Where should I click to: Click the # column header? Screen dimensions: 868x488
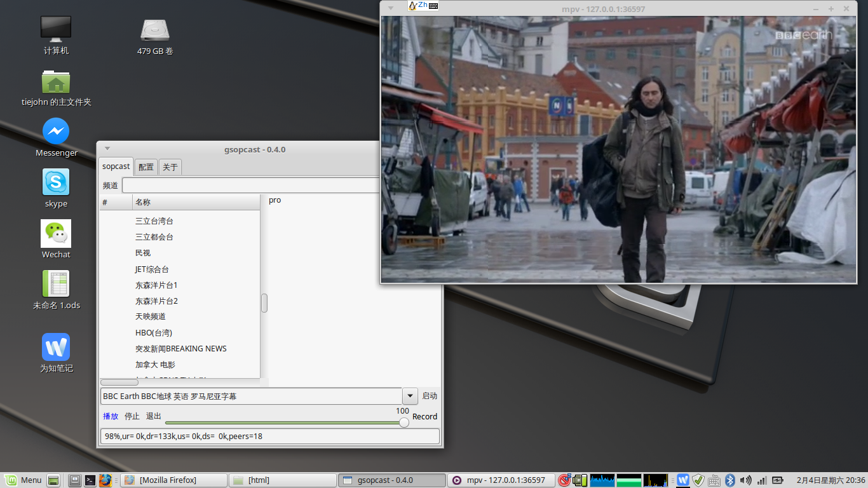(116, 202)
